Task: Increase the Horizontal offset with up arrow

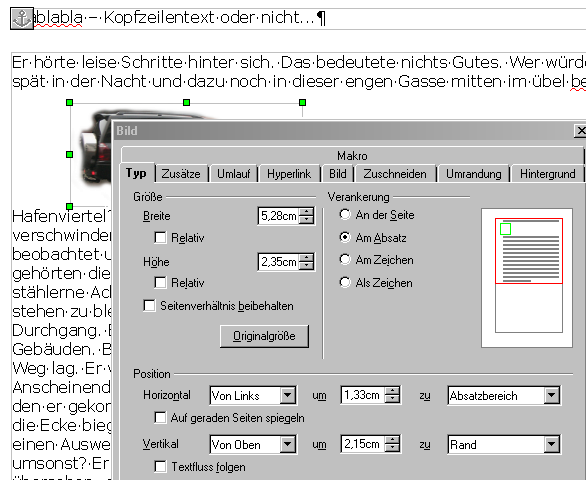Action: tap(392, 391)
